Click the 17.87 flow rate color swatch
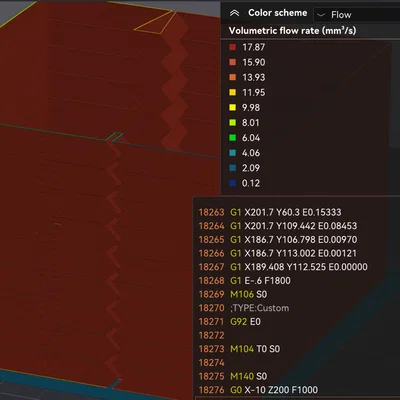Viewport: 400px width, 400px height. click(x=233, y=47)
